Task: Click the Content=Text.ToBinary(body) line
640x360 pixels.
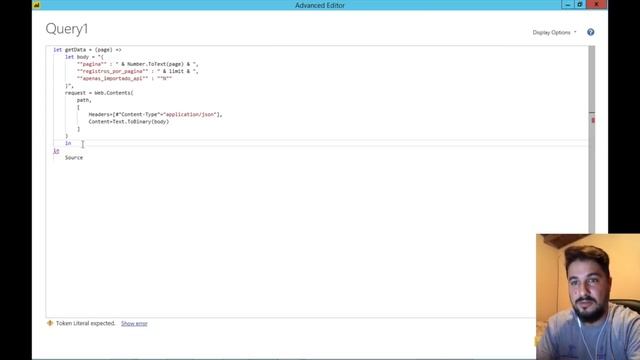Action: coord(129,122)
